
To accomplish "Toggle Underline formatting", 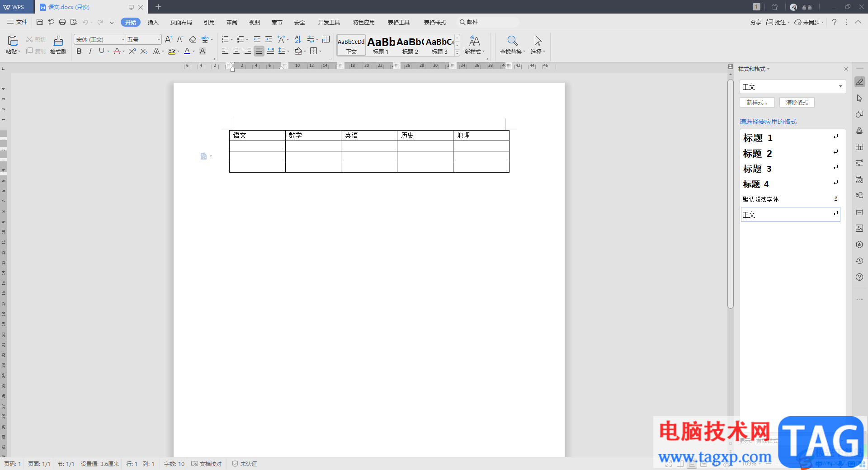I will (101, 51).
